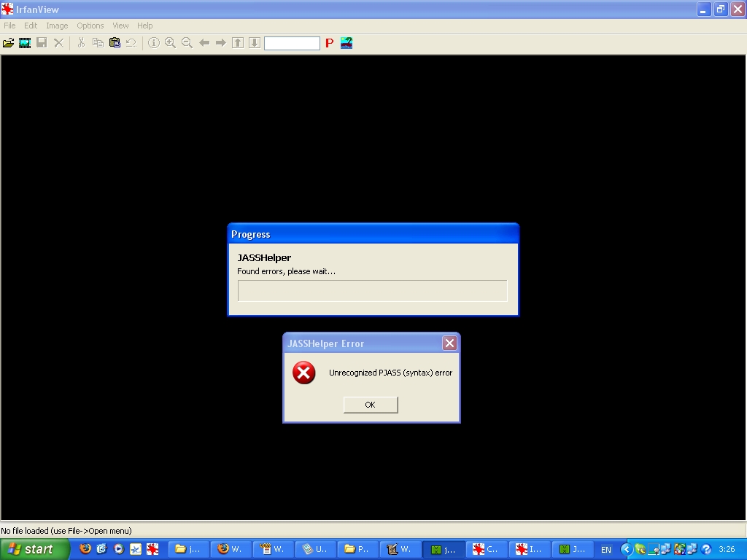Switch to the Firefox 'W.' taskbar button
Screen dimensions: 747x560
231,550
